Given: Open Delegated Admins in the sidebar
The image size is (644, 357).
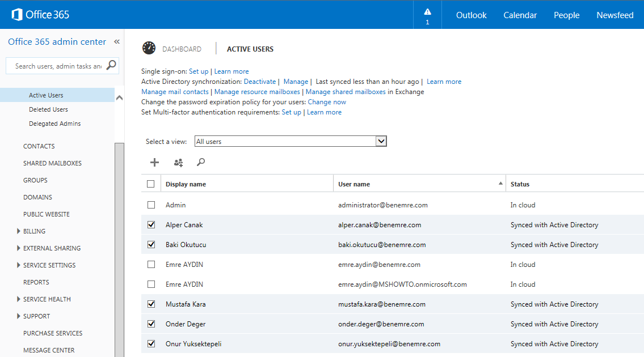Looking at the screenshot, I should [x=54, y=124].
